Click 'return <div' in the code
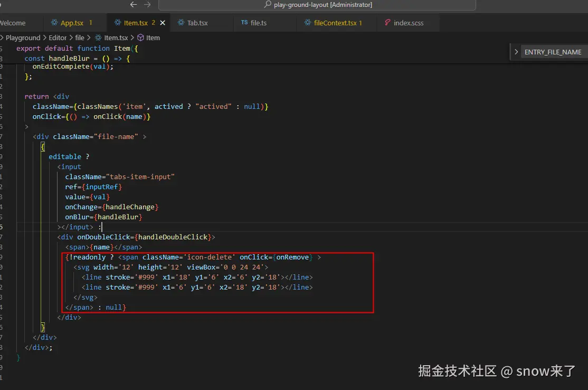This screenshot has height=390, width=588. [47, 97]
